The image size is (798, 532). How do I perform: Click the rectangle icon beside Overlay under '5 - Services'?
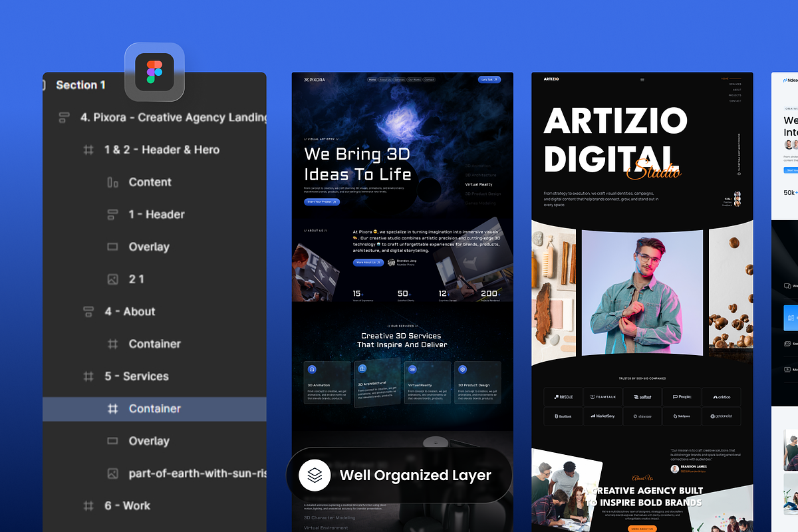tap(113, 441)
